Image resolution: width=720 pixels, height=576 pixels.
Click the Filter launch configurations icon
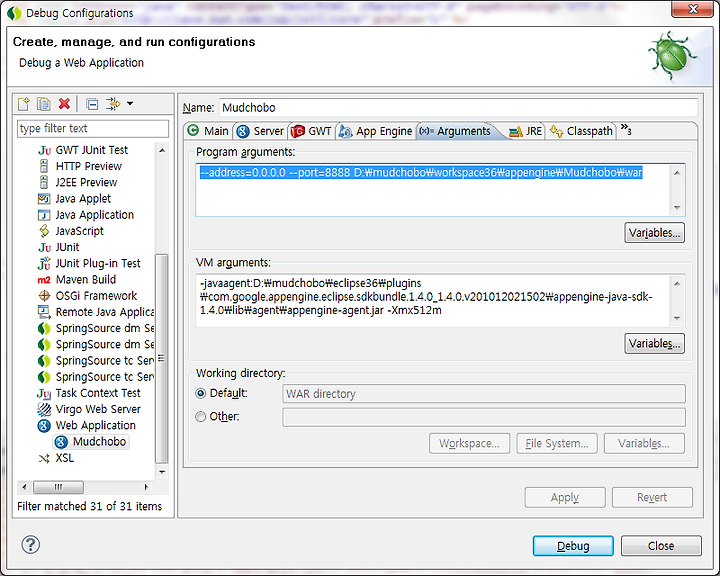(113, 104)
